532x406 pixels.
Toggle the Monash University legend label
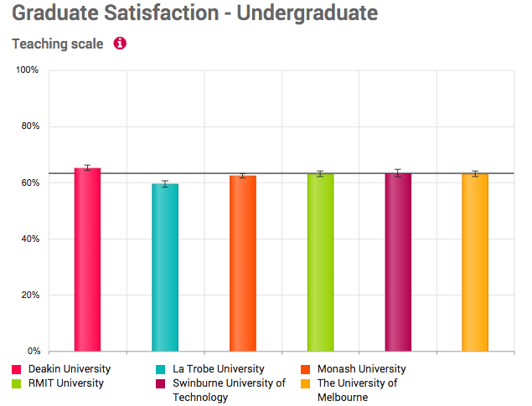(360, 369)
